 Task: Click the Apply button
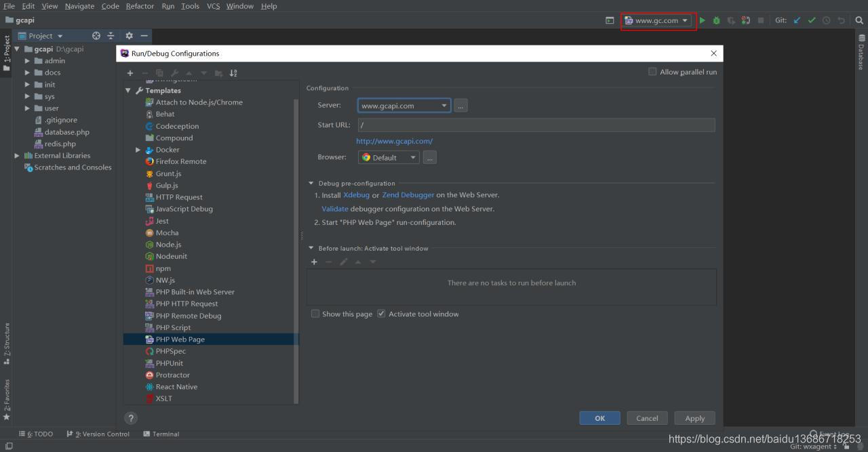694,418
